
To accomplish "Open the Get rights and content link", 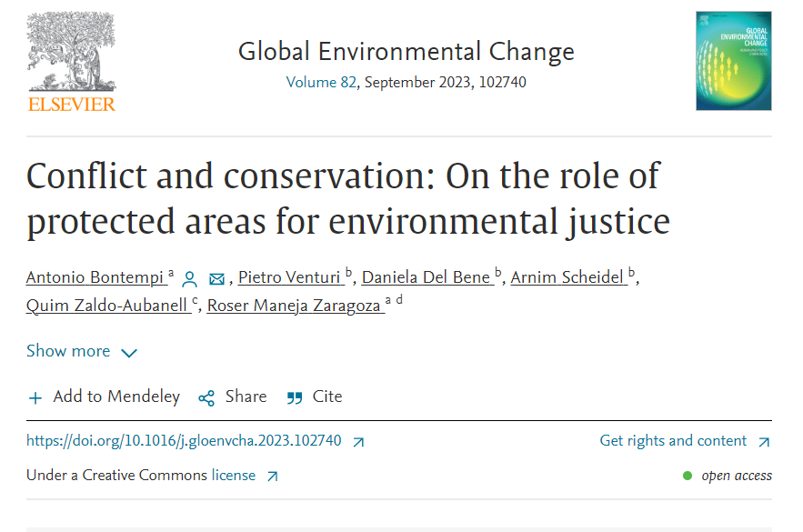I will [673, 441].
